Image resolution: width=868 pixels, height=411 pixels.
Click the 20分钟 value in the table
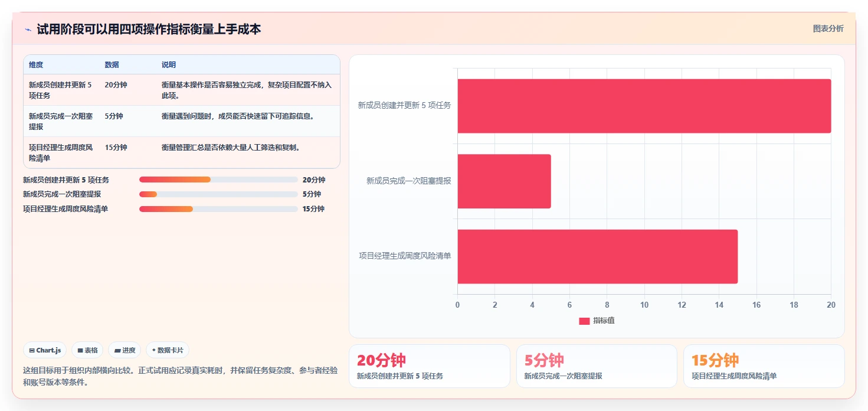tap(116, 85)
